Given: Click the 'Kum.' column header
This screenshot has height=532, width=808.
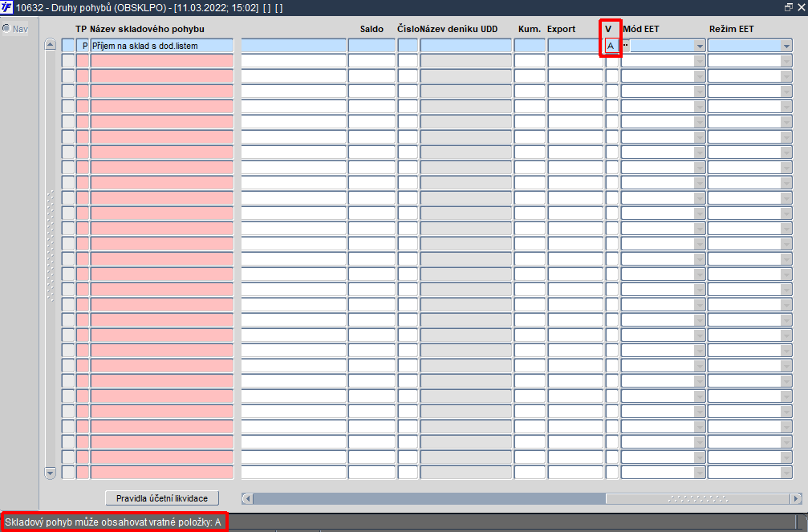Looking at the screenshot, I should (530, 29).
